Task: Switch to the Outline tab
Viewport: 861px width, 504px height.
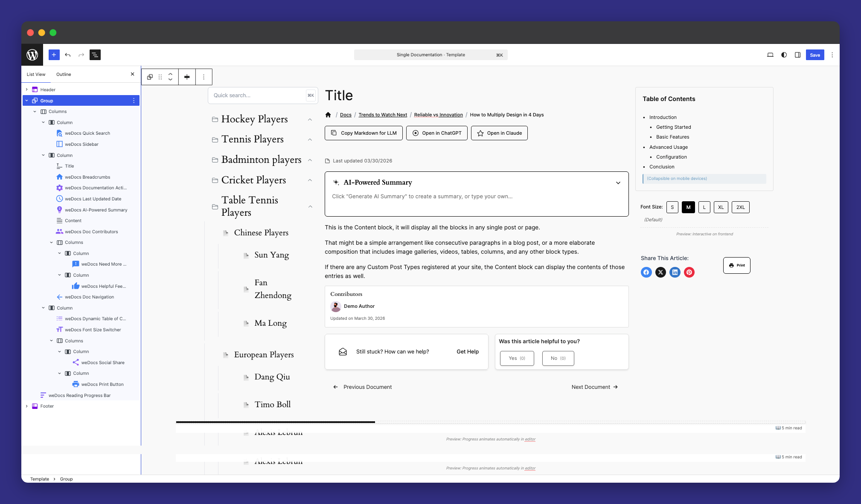Action: tap(64, 74)
